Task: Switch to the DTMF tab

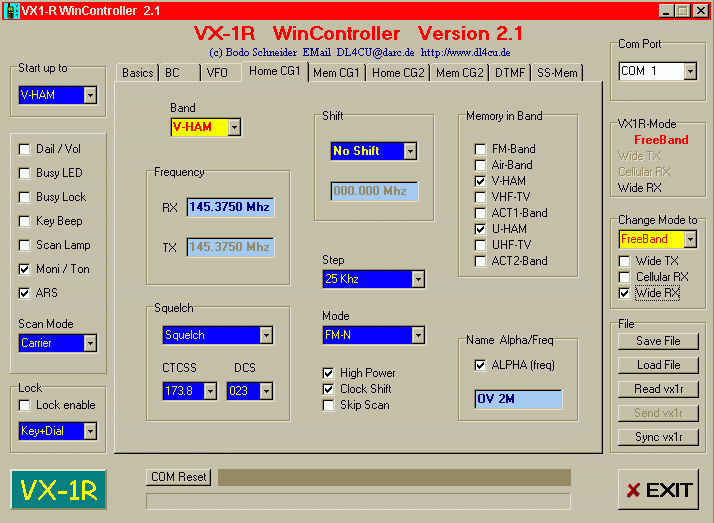Action: coord(510,73)
